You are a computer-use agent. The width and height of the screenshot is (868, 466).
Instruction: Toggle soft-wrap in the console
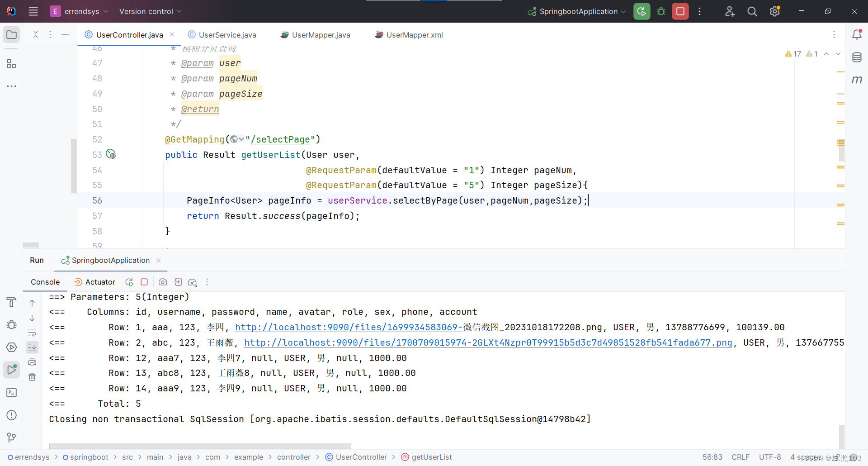point(32,333)
